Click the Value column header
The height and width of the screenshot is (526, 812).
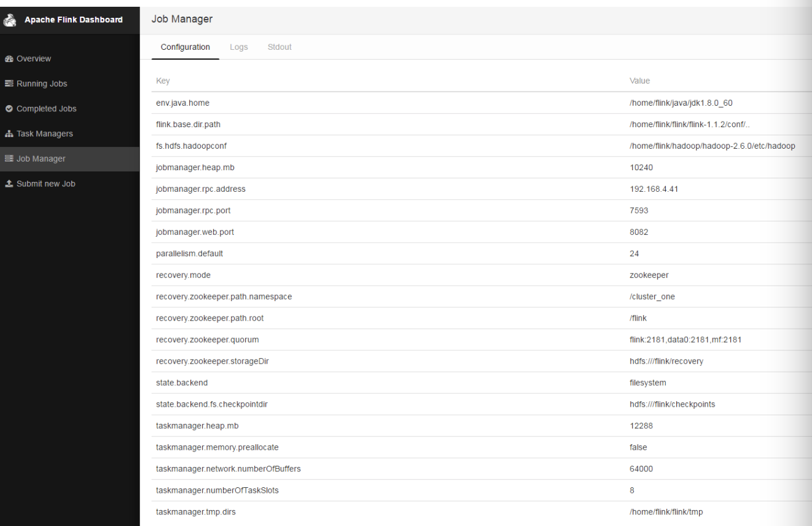[x=639, y=81]
